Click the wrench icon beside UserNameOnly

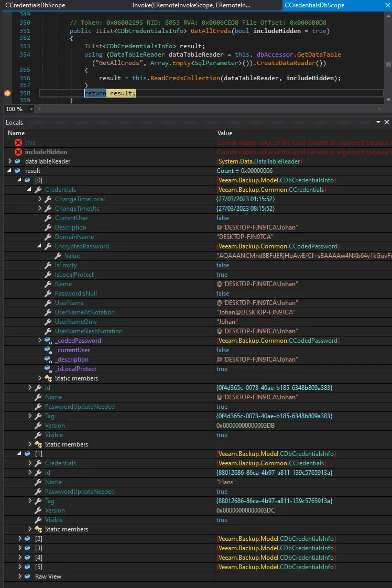[48, 322]
